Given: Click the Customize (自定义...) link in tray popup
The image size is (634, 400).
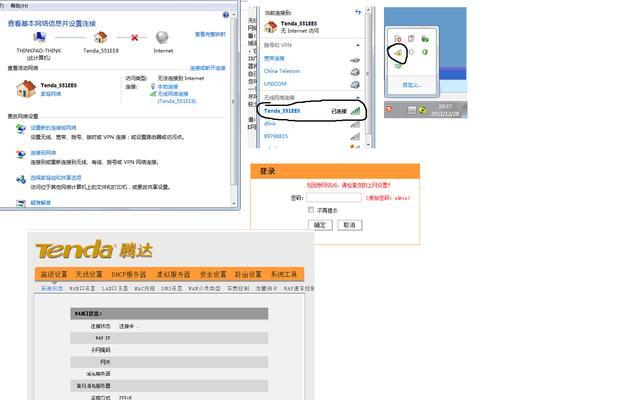Looking at the screenshot, I should [x=412, y=85].
